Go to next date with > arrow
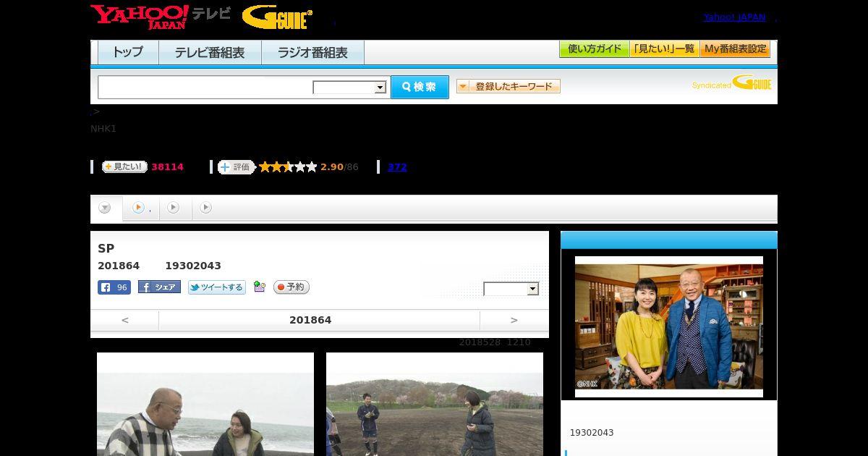868x456 pixels. (x=514, y=320)
